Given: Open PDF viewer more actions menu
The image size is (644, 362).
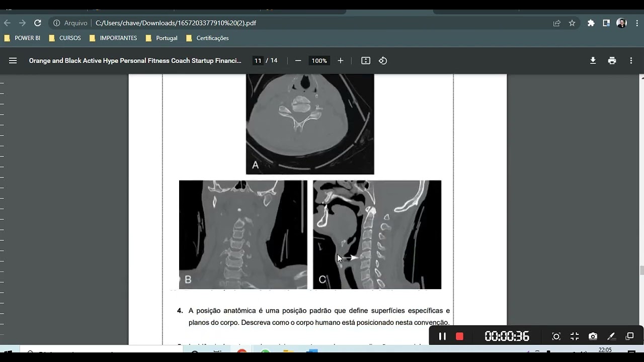Looking at the screenshot, I should [631, 60].
